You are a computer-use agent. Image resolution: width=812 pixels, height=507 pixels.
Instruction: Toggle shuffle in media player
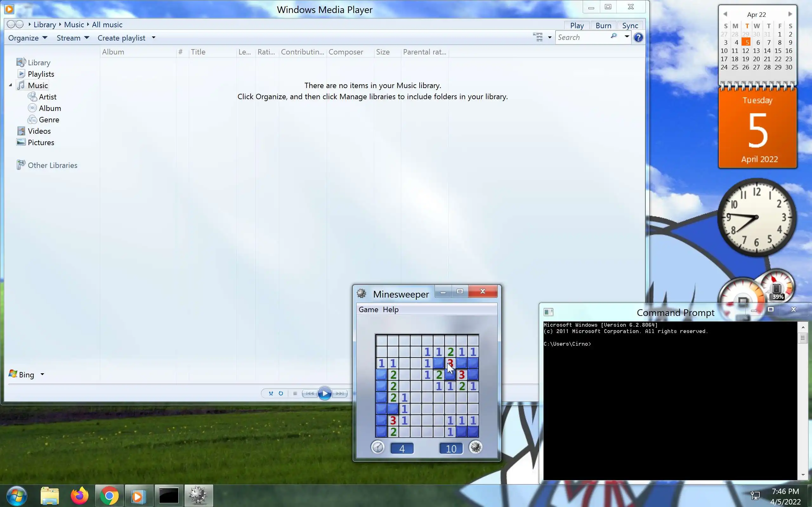[271, 393]
